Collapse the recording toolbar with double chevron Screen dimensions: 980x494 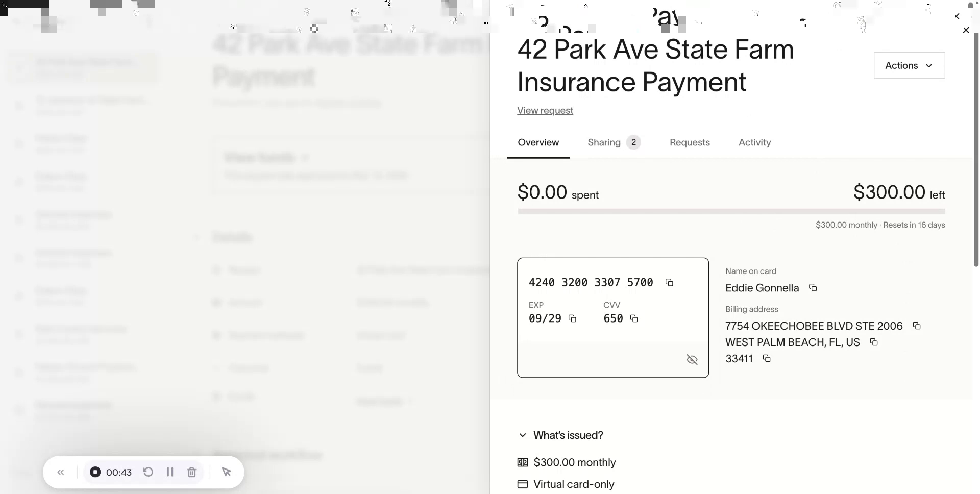click(x=61, y=472)
